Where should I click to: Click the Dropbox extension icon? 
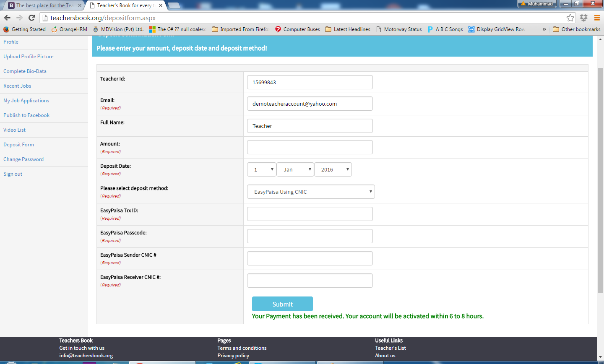[583, 18]
